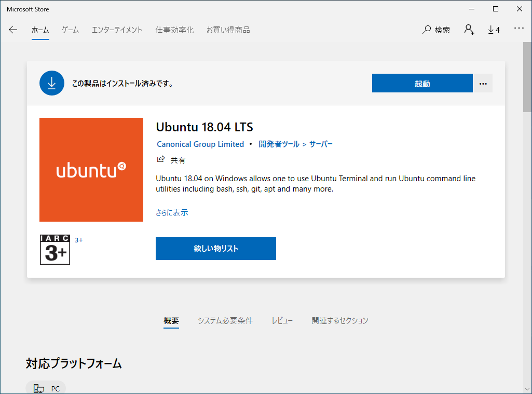Open the Store's top-right ellipsis menu

pos(519,30)
